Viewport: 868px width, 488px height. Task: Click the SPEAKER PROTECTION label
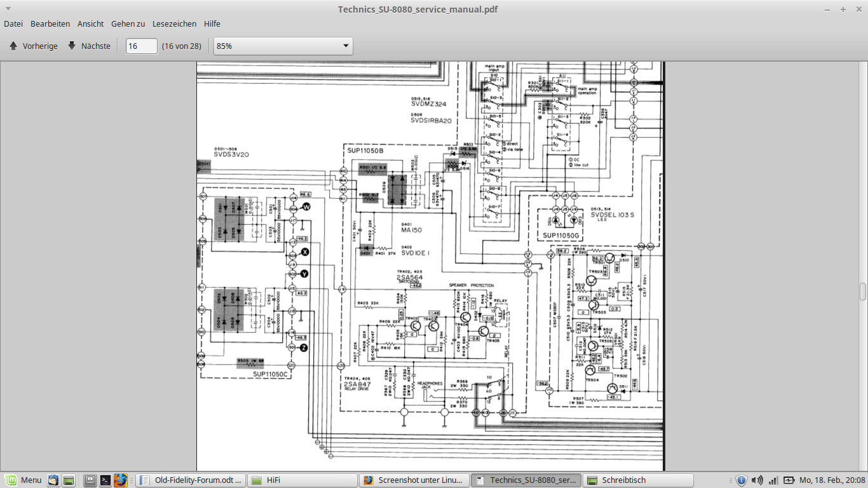[471, 285]
